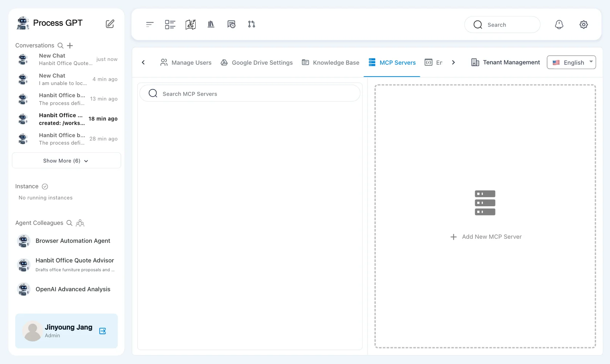Open the partially hidden Er tab

coord(434,62)
